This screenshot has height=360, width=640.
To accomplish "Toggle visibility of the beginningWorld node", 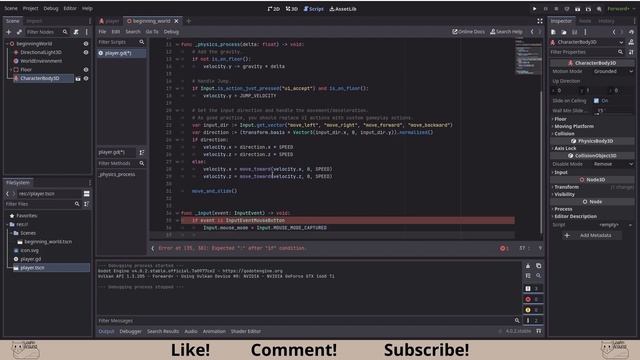I will click(x=86, y=44).
